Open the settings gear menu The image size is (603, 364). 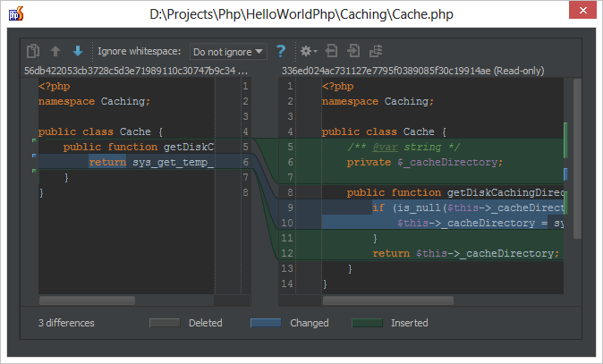[x=308, y=51]
